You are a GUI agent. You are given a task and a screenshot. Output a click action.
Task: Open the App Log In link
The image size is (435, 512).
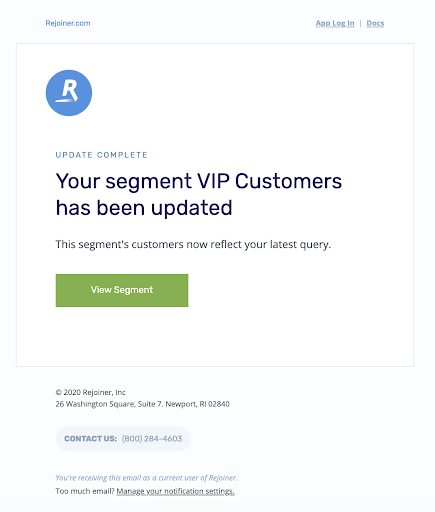(x=335, y=23)
